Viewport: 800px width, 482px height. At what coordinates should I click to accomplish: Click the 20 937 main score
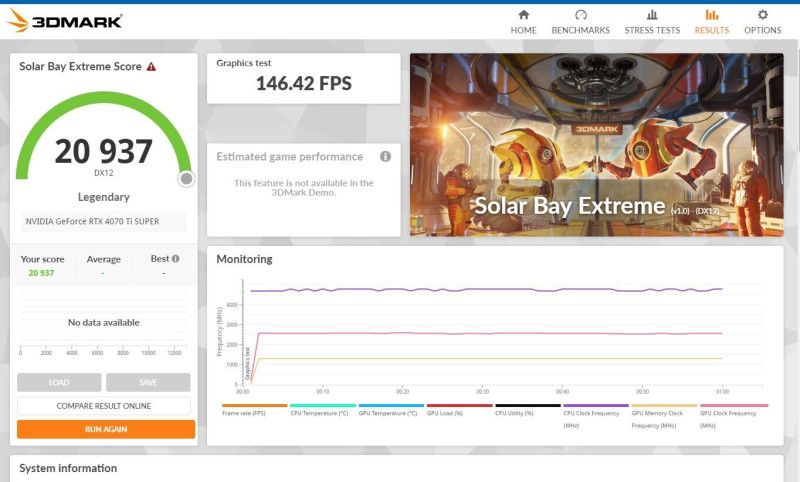tap(104, 151)
